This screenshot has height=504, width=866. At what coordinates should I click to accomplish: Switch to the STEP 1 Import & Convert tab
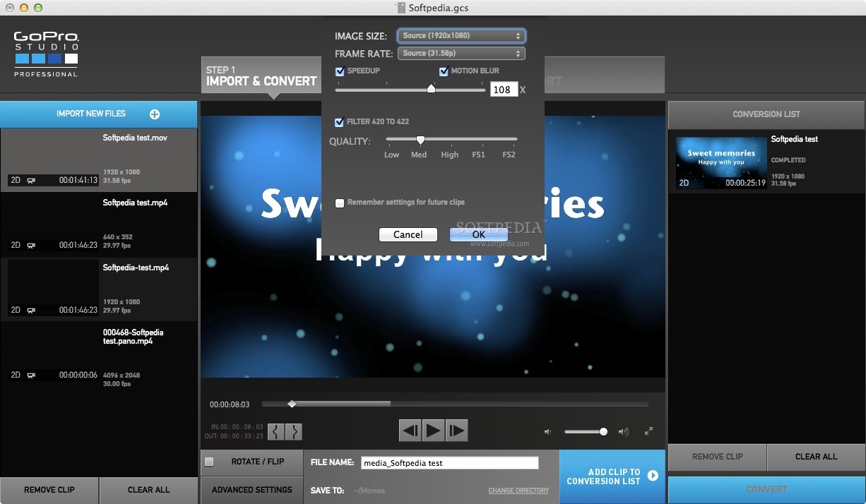pos(261,75)
